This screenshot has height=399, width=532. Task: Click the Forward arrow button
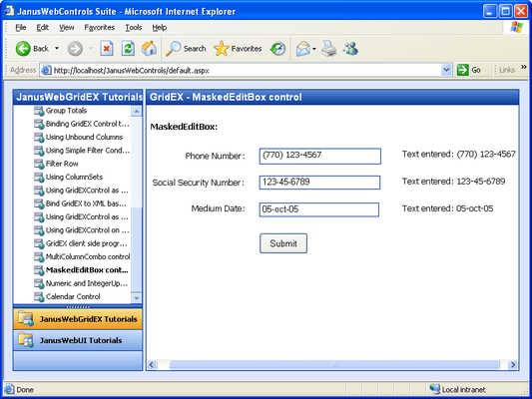point(75,49)
